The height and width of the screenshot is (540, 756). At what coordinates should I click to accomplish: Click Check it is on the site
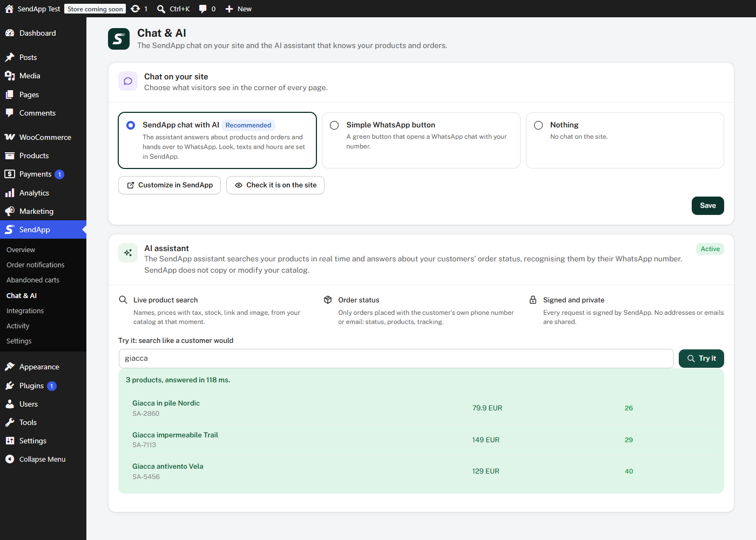coord(275,185)
